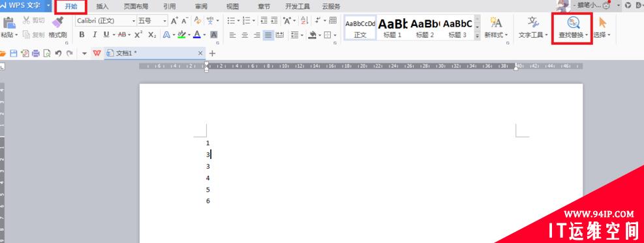Switch to the 插入 ribbon tab
644x243 pixels.
coord(102,6)
